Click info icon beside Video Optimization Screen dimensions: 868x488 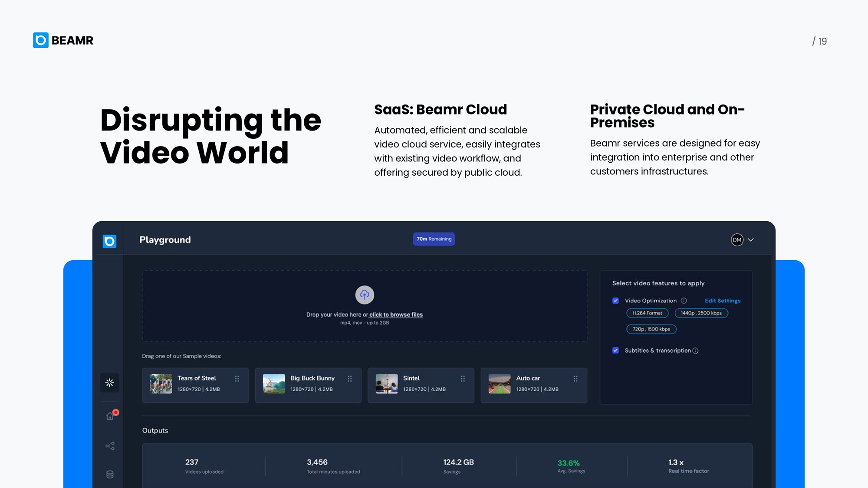coord(684,301)
